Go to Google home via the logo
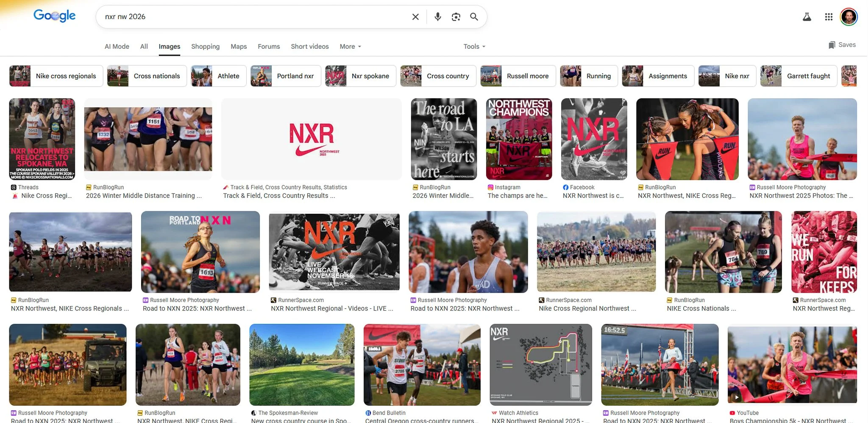The height and width of the screenshot is (423, 868). click(x=55, y=16)
